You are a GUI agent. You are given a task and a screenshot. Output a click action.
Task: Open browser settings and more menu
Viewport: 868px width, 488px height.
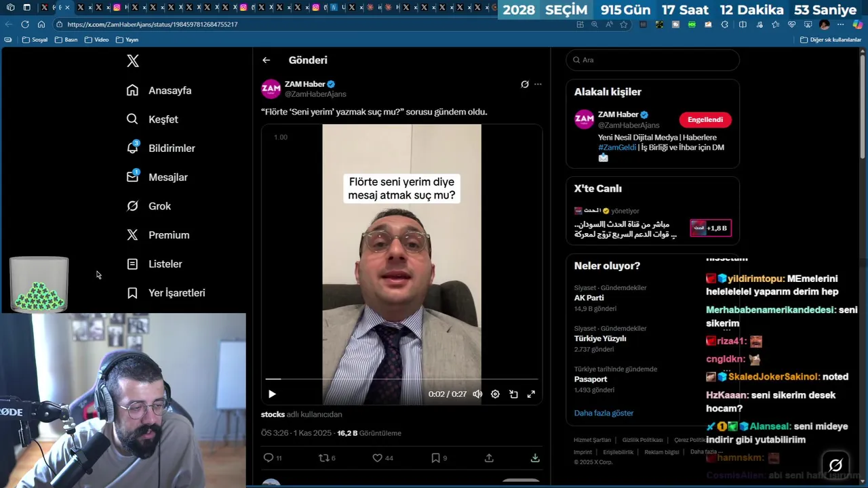(842, 24)
